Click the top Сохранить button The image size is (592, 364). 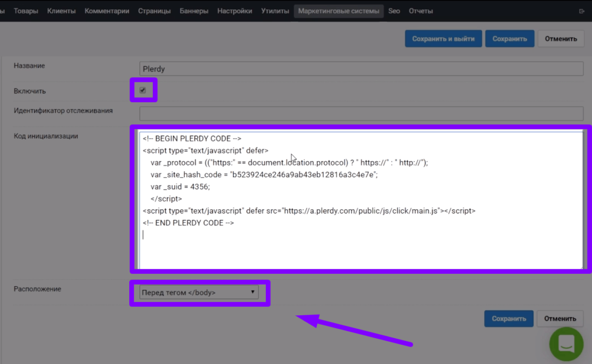click(510, 38)
